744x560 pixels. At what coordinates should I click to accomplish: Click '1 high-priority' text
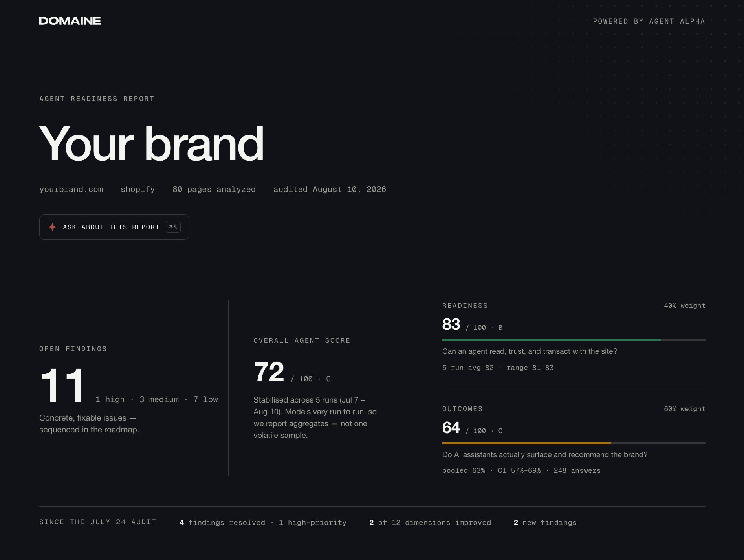(313, 523)
